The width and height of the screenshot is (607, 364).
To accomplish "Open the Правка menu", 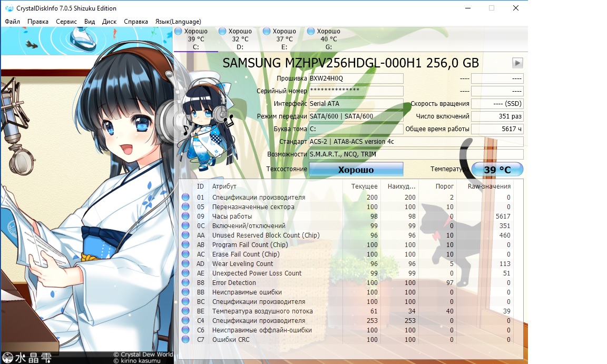I will point(38,22).
